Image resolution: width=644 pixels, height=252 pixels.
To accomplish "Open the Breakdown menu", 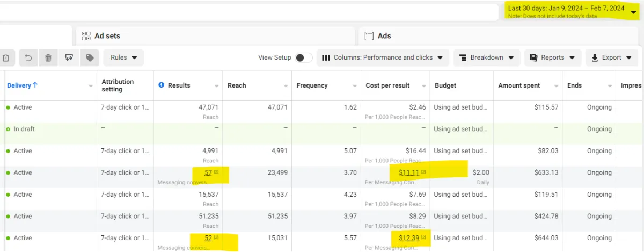I will [x=487, y=57].
